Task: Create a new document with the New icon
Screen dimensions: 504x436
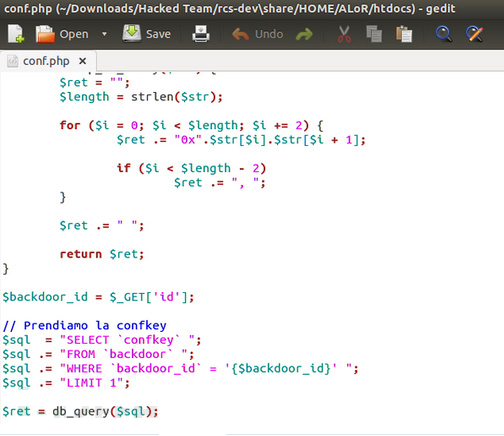Action: 16,34
